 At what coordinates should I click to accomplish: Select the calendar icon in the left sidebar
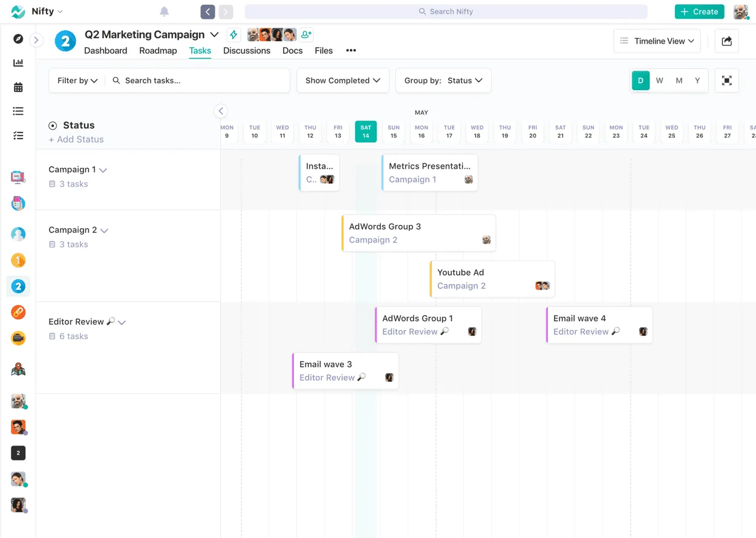point(18,86)
